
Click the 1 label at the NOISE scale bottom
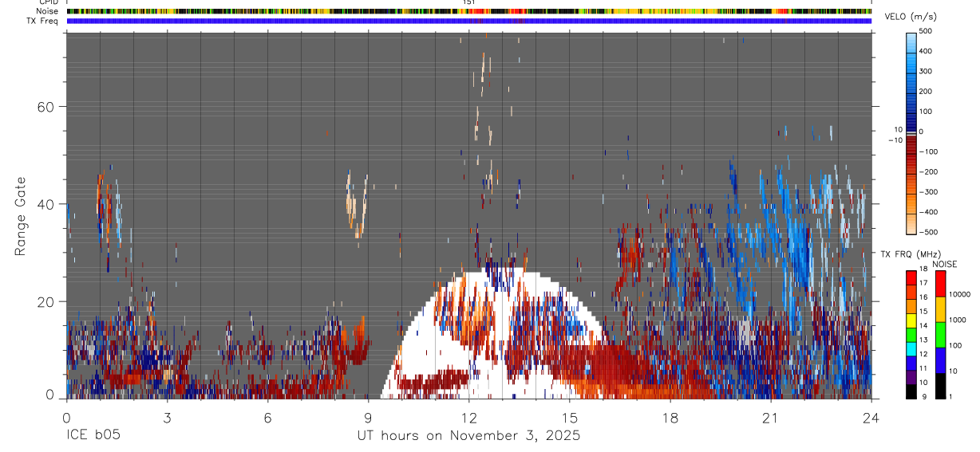pos(950,396)
